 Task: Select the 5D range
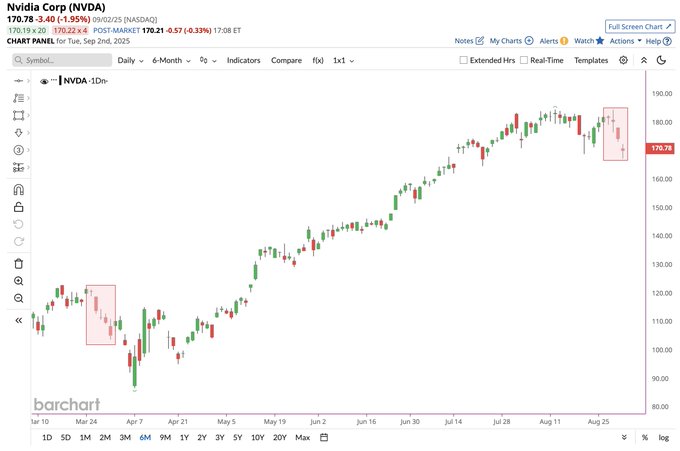pyautogui.click(x=65, y=438)
